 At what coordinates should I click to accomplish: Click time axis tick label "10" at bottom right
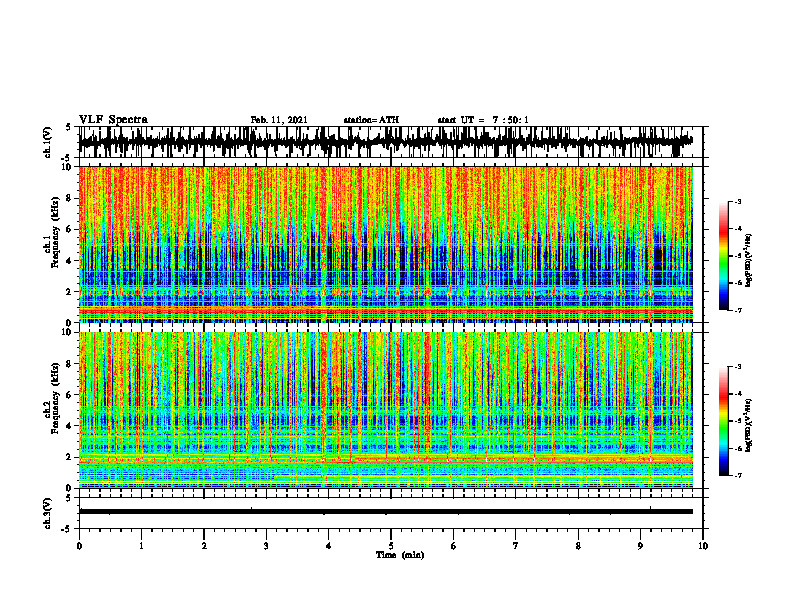703,546
